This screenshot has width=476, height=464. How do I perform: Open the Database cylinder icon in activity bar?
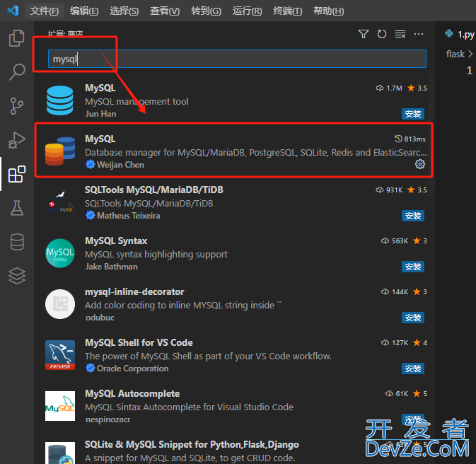[17, 242]
